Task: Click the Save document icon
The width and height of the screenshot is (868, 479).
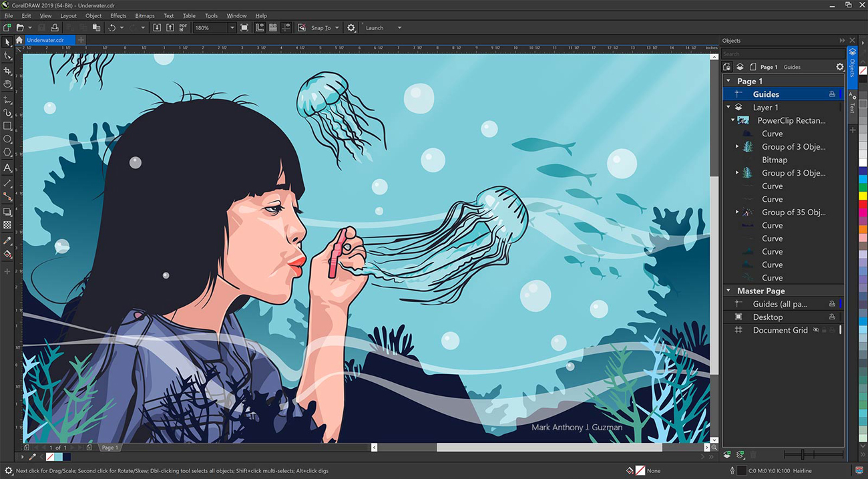Action: pos(41,27)
